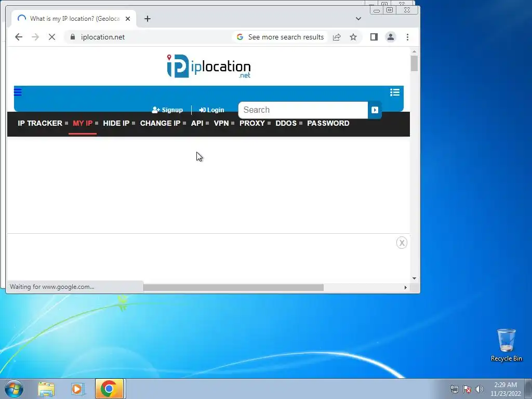The height and width of the screenshot is (399, 532).
Task: Open the left hamburger menu on blue bar
Action: (18, 92)
